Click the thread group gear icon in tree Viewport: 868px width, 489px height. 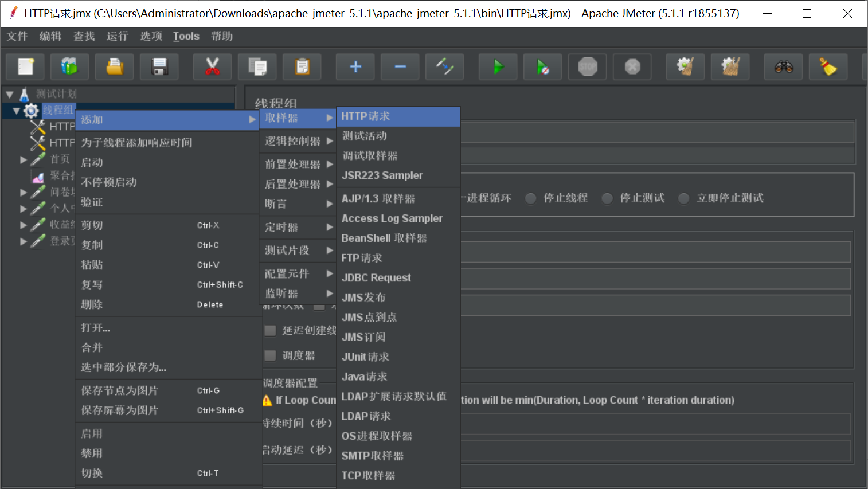31,110
